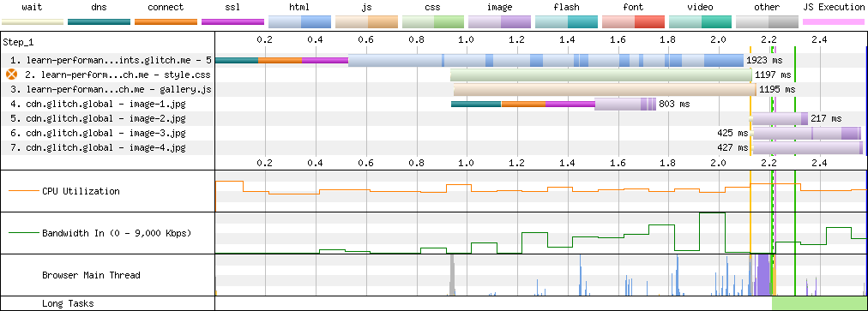Image resolution: width=868 pixels, height=311 pixels.
Task: Select request 3 gallery.js row label
Action: tap(112, 89)
